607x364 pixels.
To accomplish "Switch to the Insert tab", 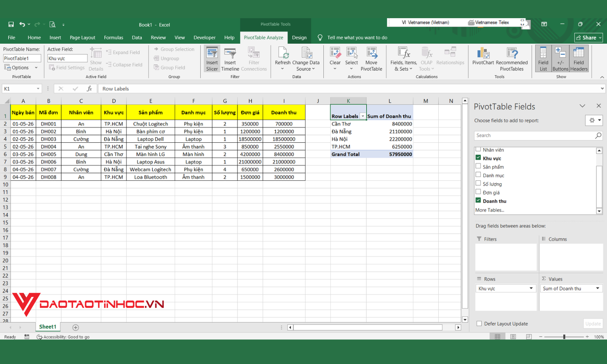I will coord(55,38).
